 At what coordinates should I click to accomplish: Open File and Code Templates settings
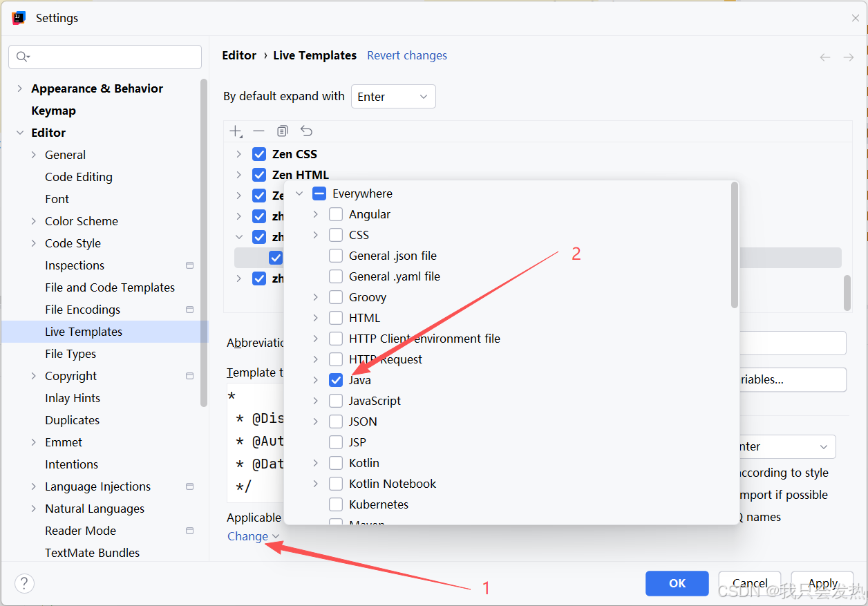(110, 287)
